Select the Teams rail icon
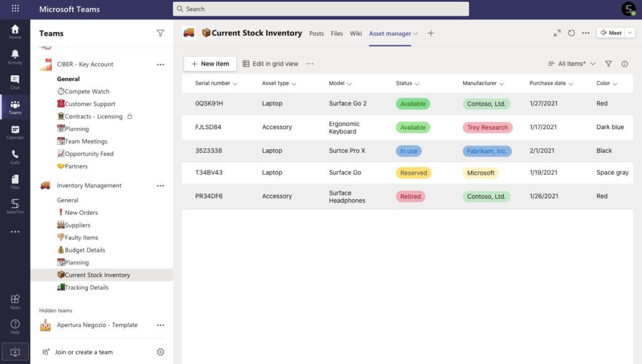The width and height of the screenshot is (642, 364). tap(15, 107)
